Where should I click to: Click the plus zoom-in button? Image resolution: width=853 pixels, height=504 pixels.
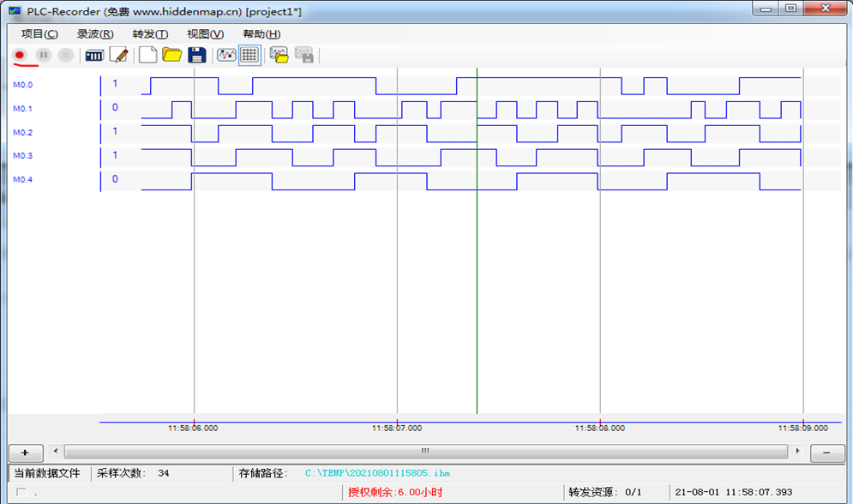[25, 452]
